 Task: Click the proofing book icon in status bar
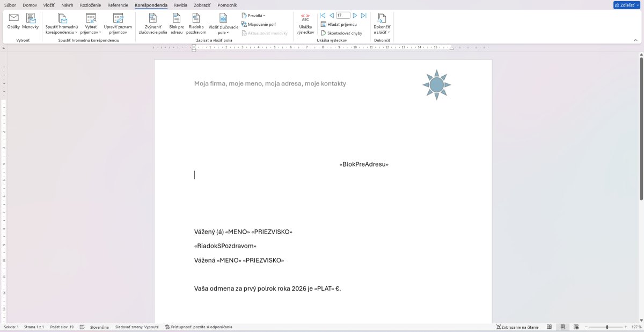[82, 327]
